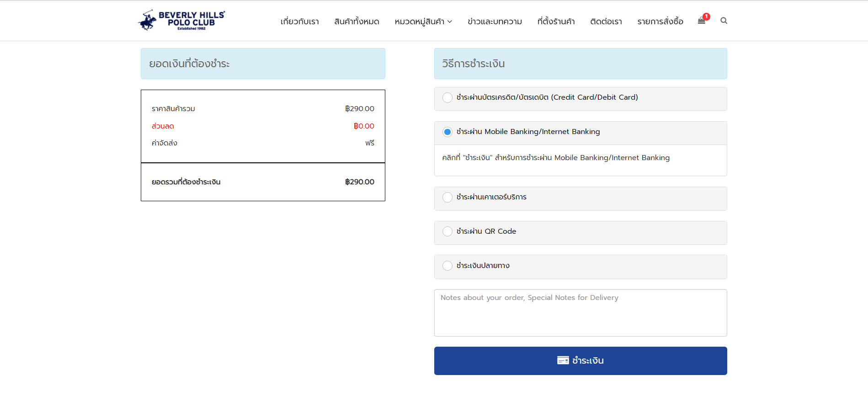This screenshot has width=868, height=413.
Task: Navigate to ที่ตั้งร้านค้า
Action: pyautogui.click(x=556, y=21)
